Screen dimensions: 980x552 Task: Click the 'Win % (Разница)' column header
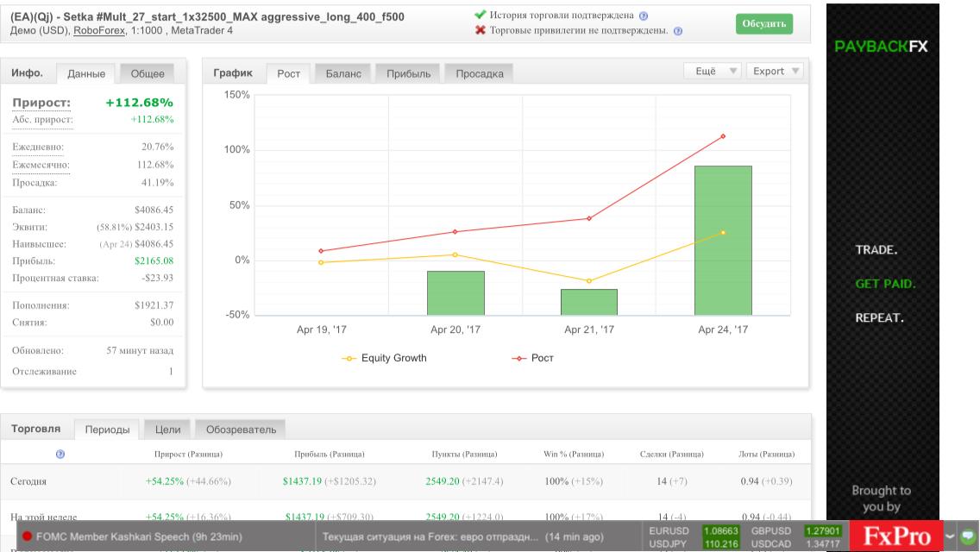[x=574, y=454]
